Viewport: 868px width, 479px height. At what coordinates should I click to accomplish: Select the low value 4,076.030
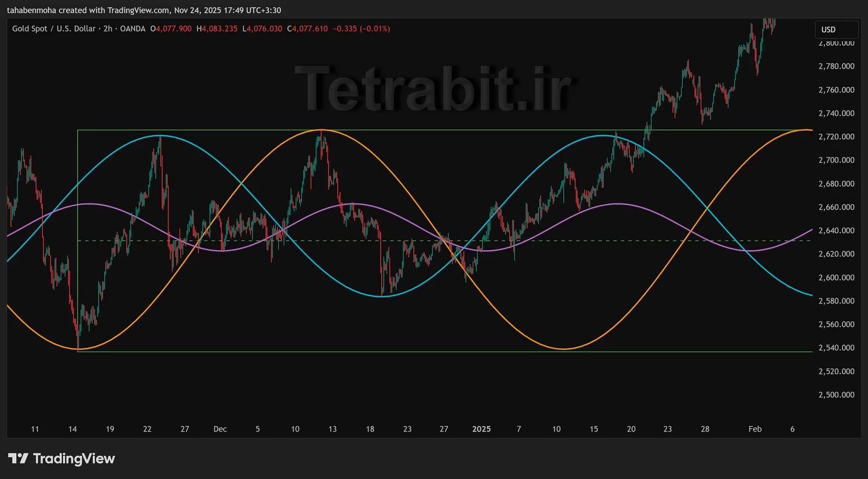(x=264, y=28)
